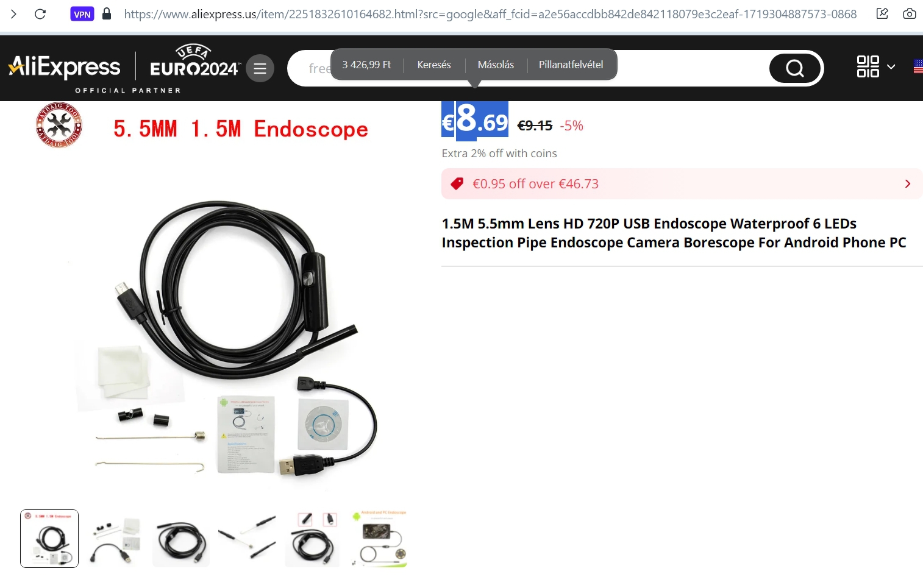Open site security info via the padlock icon
923x588 pixels.
pyautogui.click(x=107, y=13)
